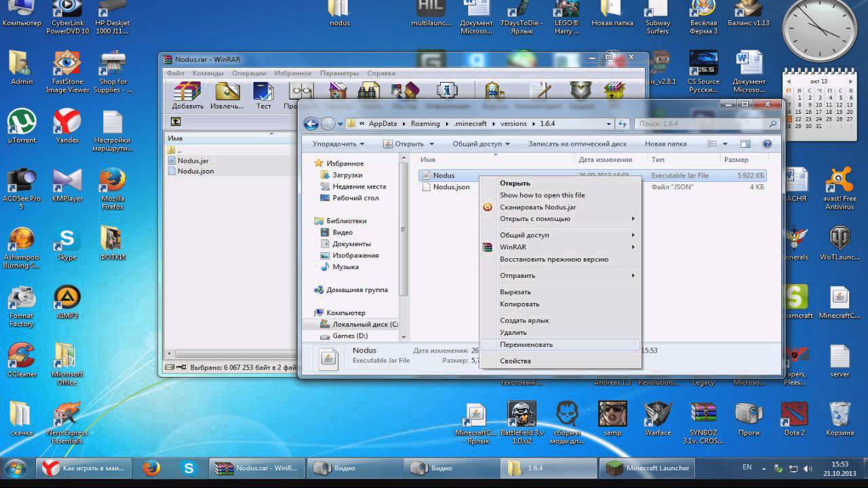Open the WinRAR Команды menu
The width and height of the screenshot is (868, 488).
click(208, 73)
